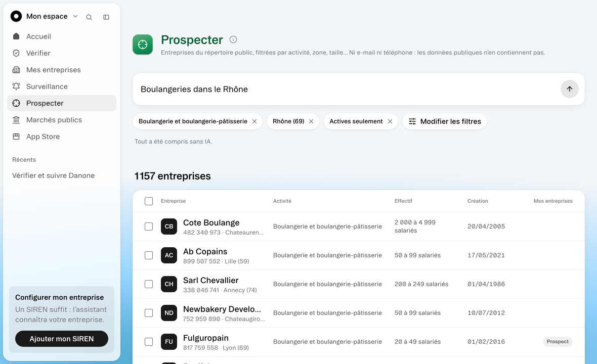Check the Fulguropain row checkbox

(149, 342)
